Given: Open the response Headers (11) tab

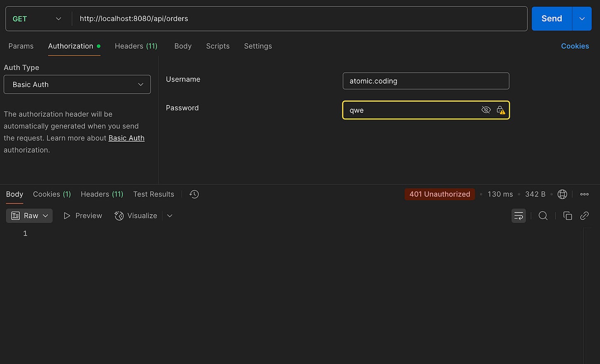Looking at the screenshot, I should 102,194.
